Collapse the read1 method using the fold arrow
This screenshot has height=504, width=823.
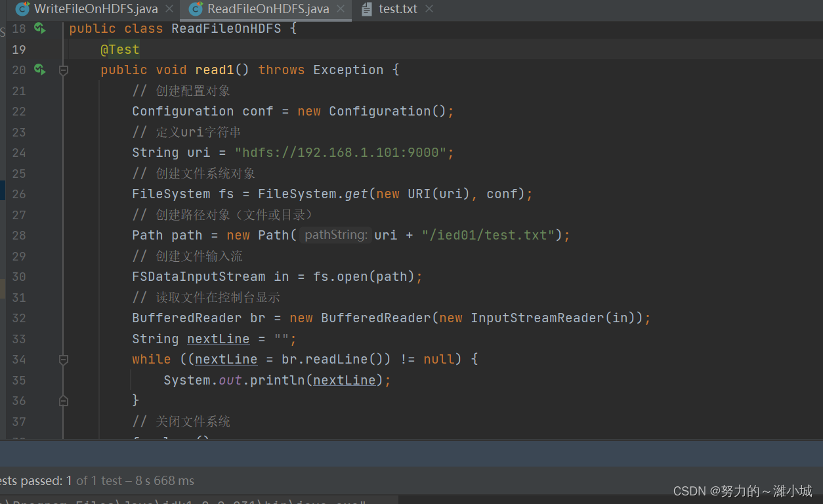click(63, 70)
